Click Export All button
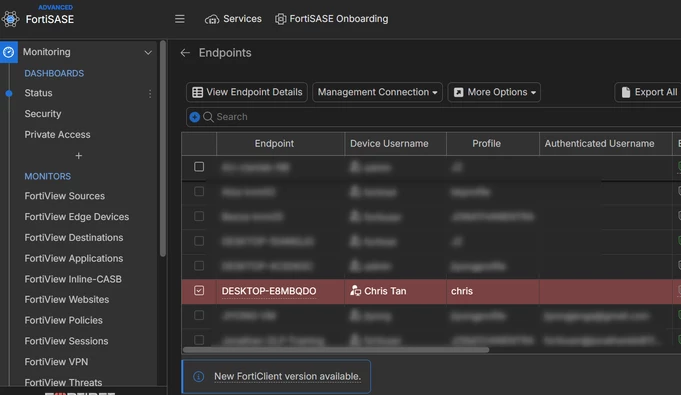 click(x=649, y=92)
